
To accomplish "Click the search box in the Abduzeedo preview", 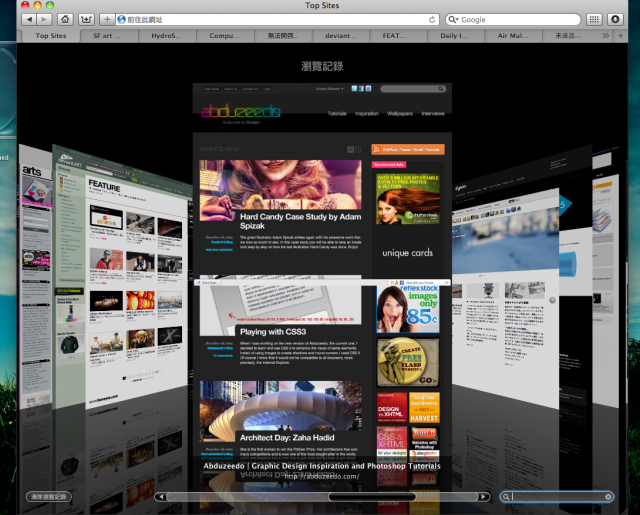I will coord(413,89).
